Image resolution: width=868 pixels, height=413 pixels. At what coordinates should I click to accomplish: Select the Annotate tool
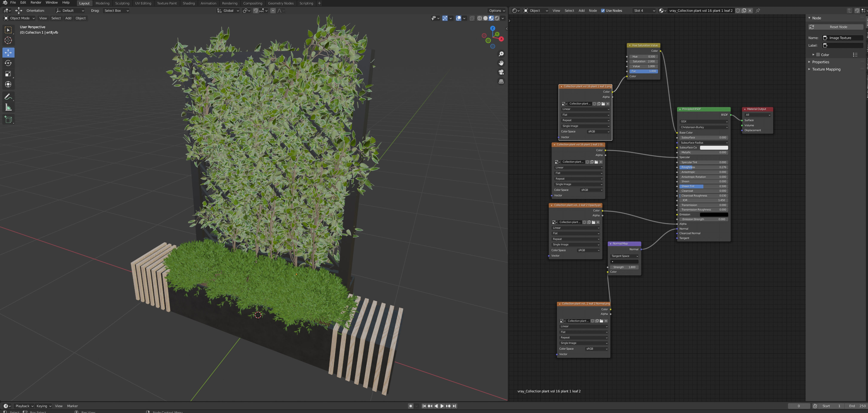point(8,97)
